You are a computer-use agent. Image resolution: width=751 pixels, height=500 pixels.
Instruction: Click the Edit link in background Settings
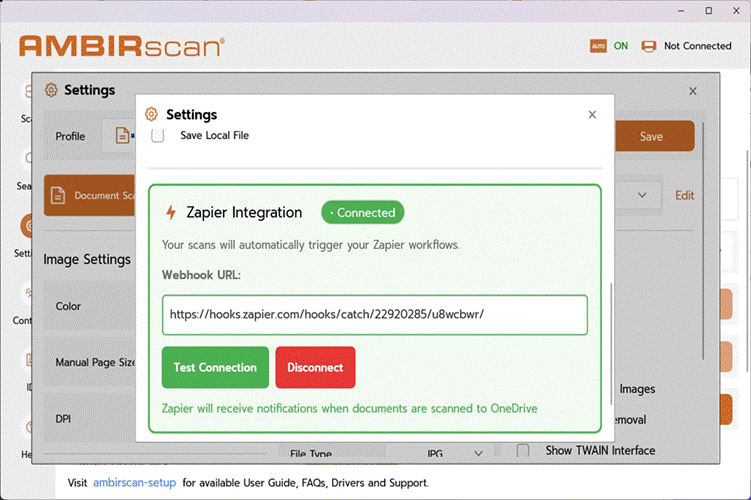684,195
